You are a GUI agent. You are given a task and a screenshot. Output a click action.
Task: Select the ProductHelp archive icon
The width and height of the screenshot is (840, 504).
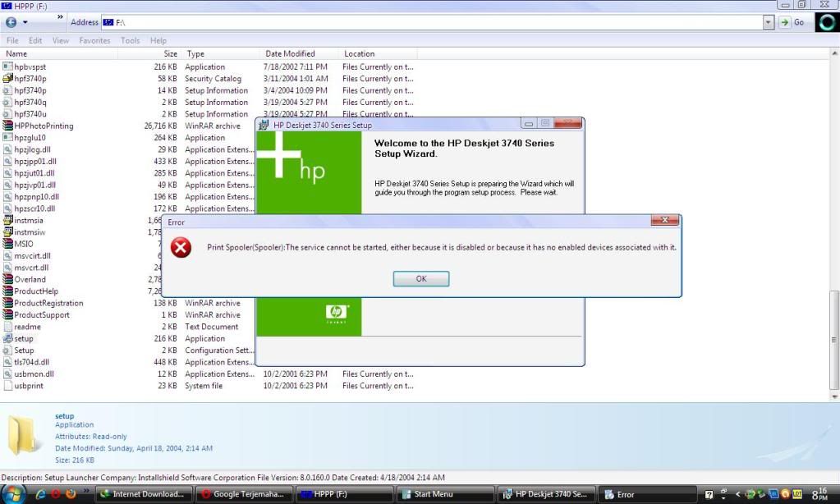[7, 291]
